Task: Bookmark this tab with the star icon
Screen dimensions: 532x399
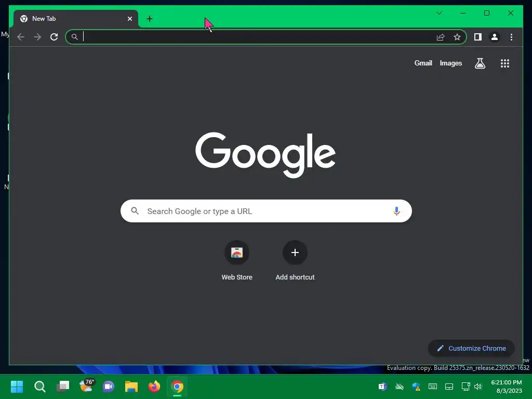Action: [x=457, y=37]
